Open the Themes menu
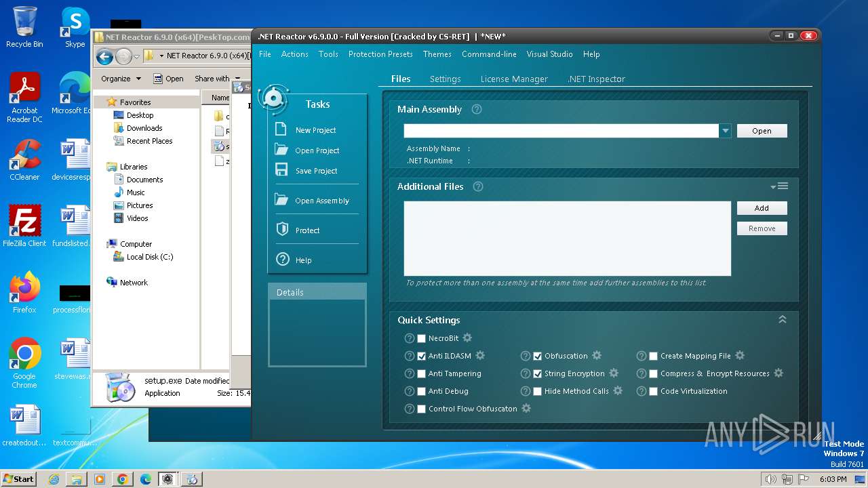The width and height of the screenshot is (868, 488). pyautogui.click(x=437, y=54)
